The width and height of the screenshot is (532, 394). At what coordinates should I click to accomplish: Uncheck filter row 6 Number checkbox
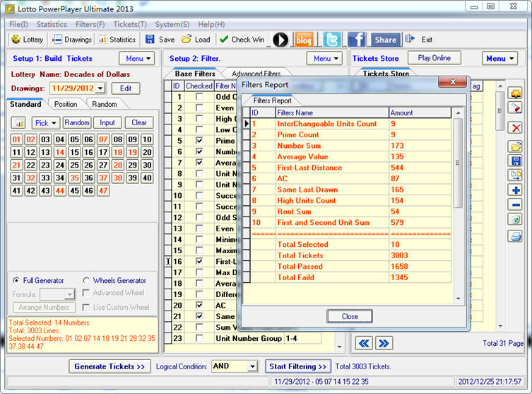tap(199, 151)
